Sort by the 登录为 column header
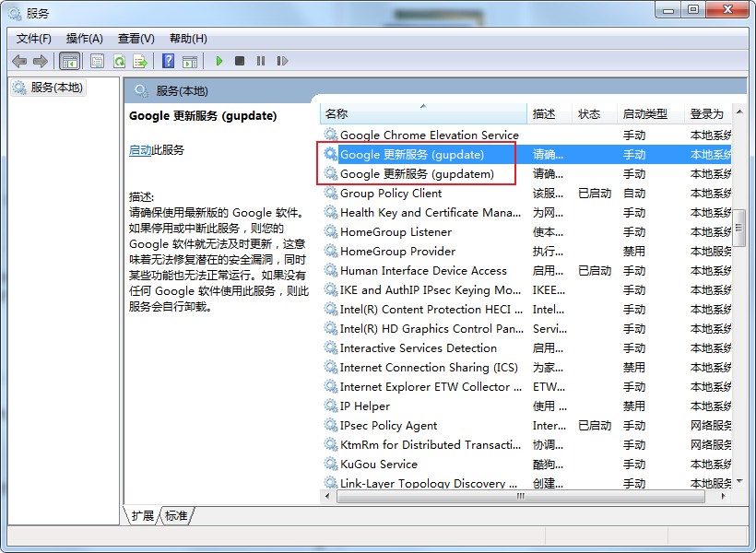Viewport: 756px width, 553px height. [708, 114]
